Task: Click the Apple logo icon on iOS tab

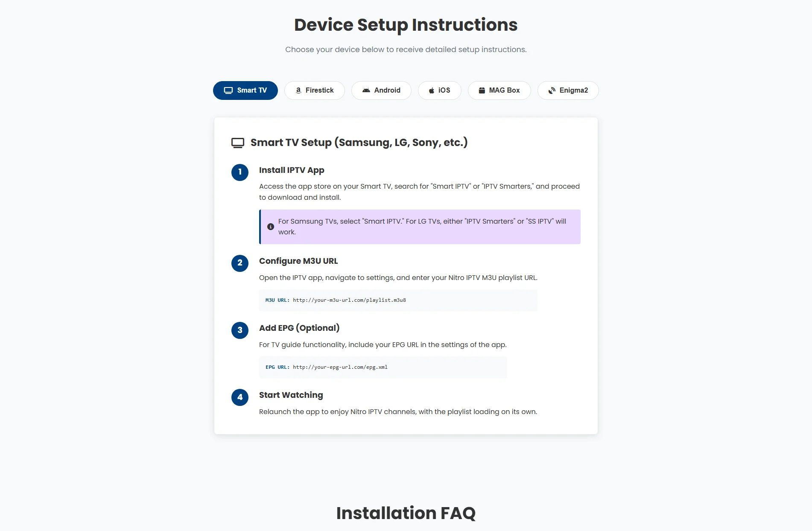Action: pos(432,90)
